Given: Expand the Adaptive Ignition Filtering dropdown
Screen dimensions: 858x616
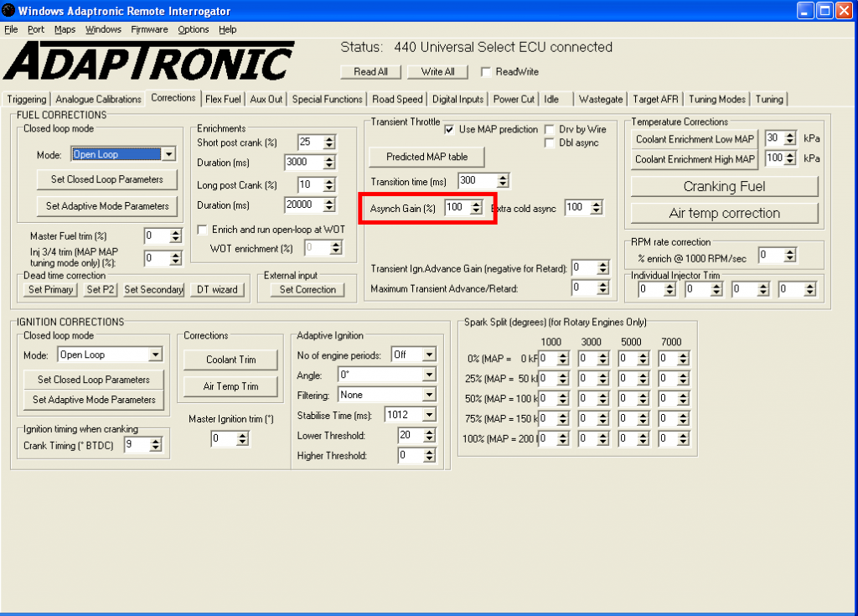Looking at the screenshot, I should click(429, 395).
